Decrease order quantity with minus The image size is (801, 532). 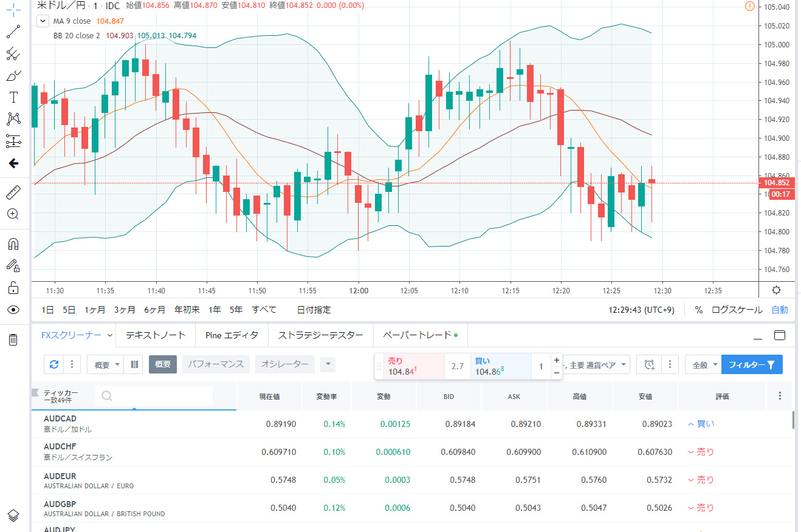tap(556, 373)
